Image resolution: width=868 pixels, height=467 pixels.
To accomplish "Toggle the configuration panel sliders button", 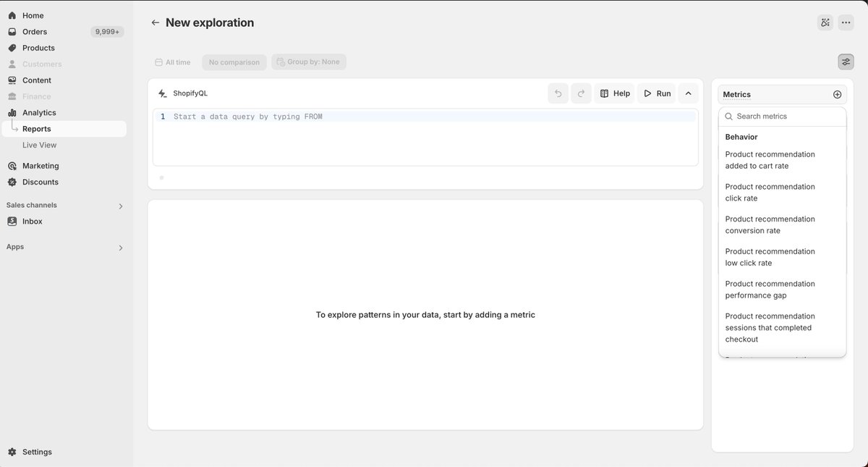I will 846,62.
